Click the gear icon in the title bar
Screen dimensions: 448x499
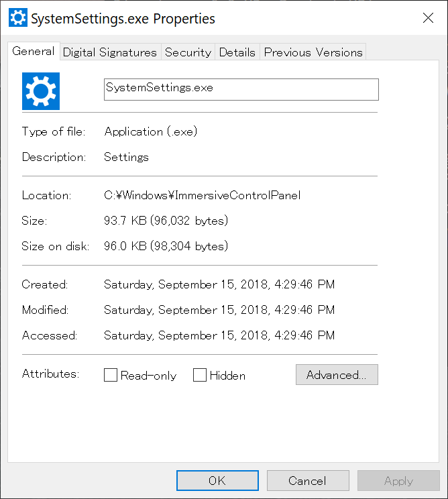(x=18, y=18)
